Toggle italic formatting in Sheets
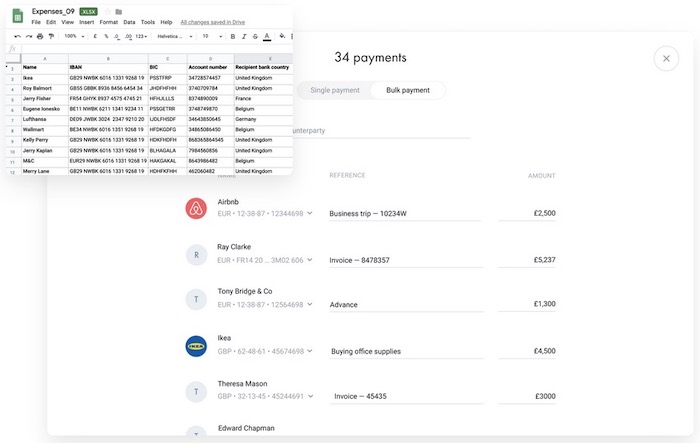 [244, 37]
